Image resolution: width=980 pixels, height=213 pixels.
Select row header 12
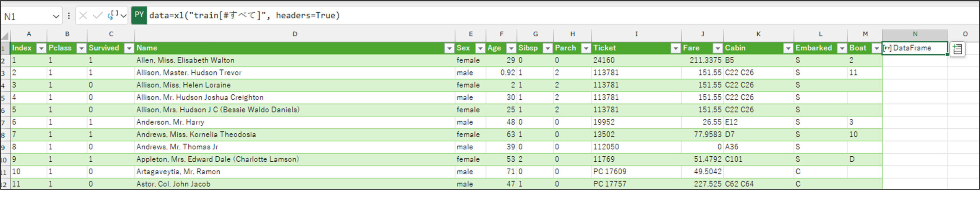point(5,184)
